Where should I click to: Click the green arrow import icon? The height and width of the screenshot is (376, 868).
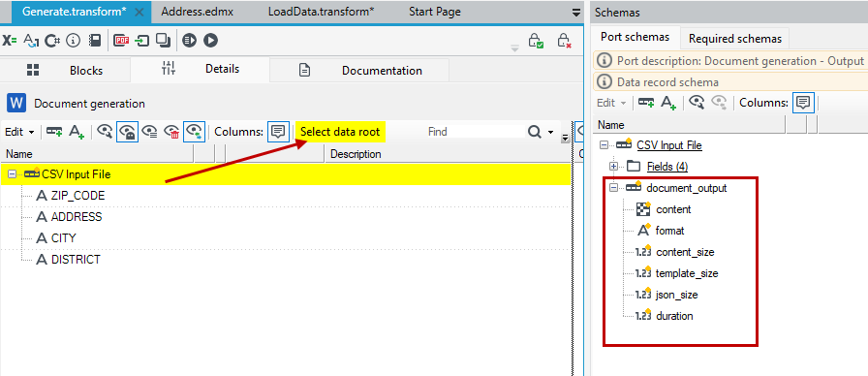click(x=142, y=41)
